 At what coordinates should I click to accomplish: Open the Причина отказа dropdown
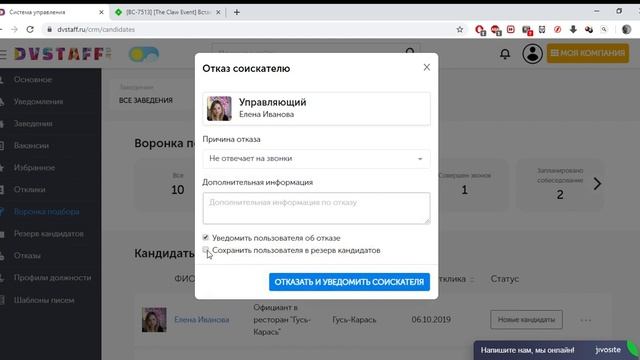tap(316, 158)
